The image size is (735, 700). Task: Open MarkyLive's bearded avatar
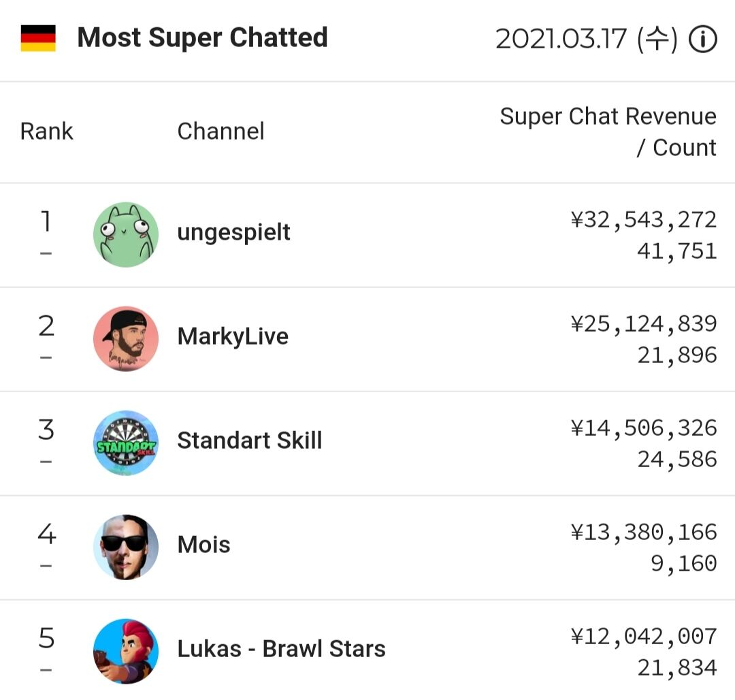pyautogui.click(x=126, y=338)
